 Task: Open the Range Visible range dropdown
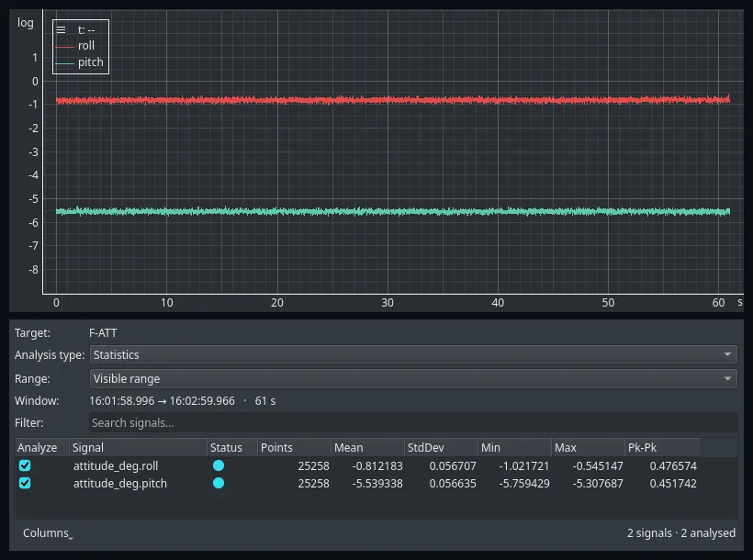[413, 378]
